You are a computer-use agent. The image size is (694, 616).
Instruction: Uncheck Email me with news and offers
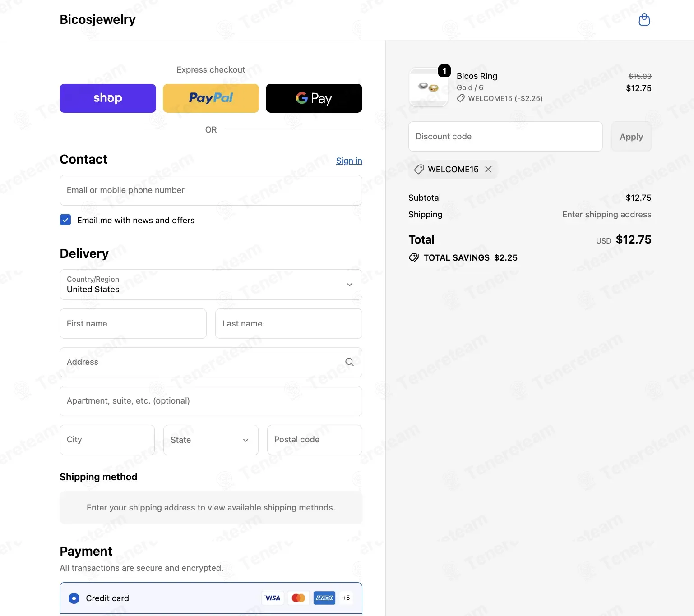point(65,220)
